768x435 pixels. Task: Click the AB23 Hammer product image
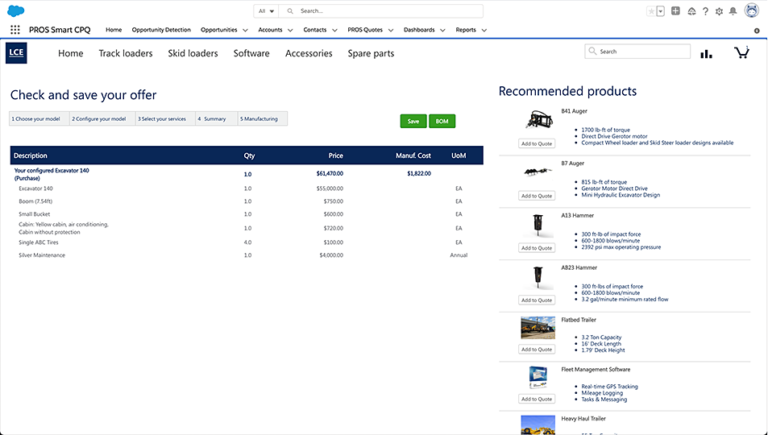(x=538, y=277)
